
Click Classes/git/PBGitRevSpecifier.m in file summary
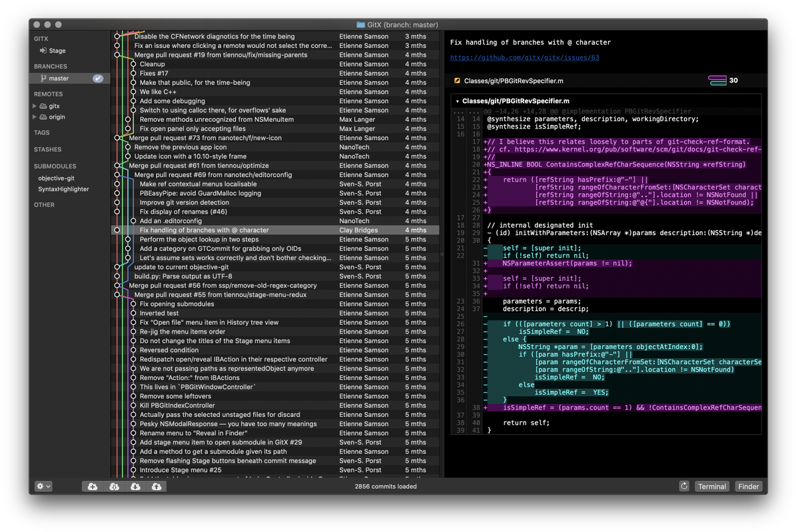[x=514, y=81]
